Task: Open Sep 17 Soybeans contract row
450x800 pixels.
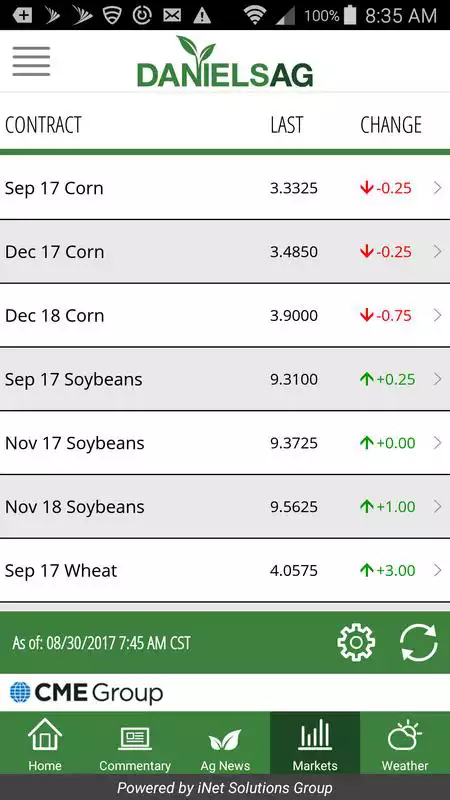Action: (x=225, y=379)
